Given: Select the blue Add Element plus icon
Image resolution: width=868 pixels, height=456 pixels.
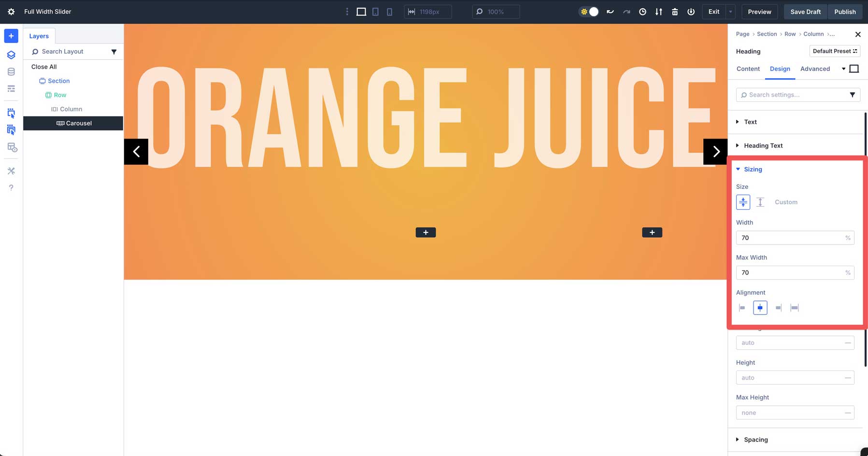Looking at the screenshot, I should click(x=11, y=36).
